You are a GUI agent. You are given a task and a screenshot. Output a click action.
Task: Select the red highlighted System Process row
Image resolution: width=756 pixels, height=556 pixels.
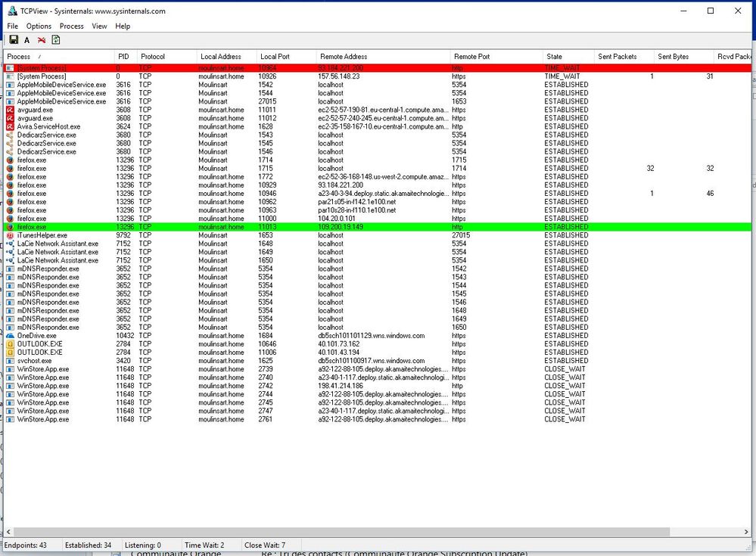378,68
